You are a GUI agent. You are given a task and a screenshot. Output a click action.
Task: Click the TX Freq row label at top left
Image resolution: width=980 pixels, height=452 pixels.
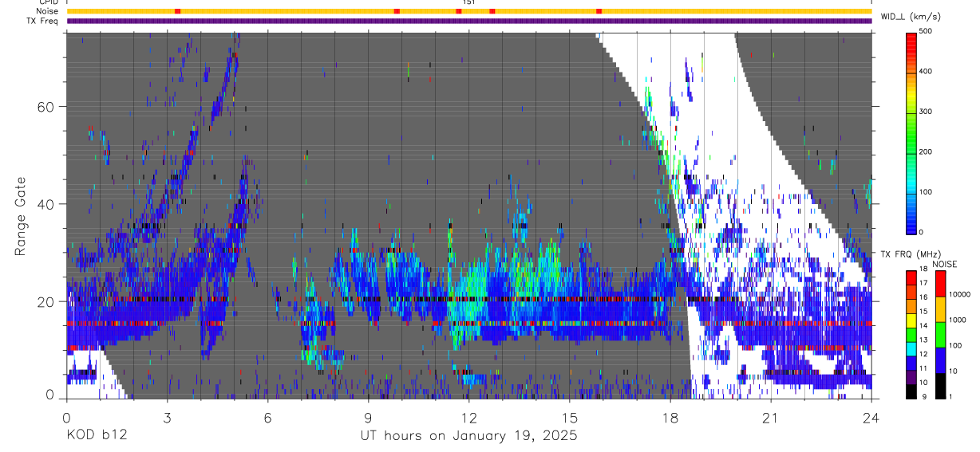pos(43,21)
